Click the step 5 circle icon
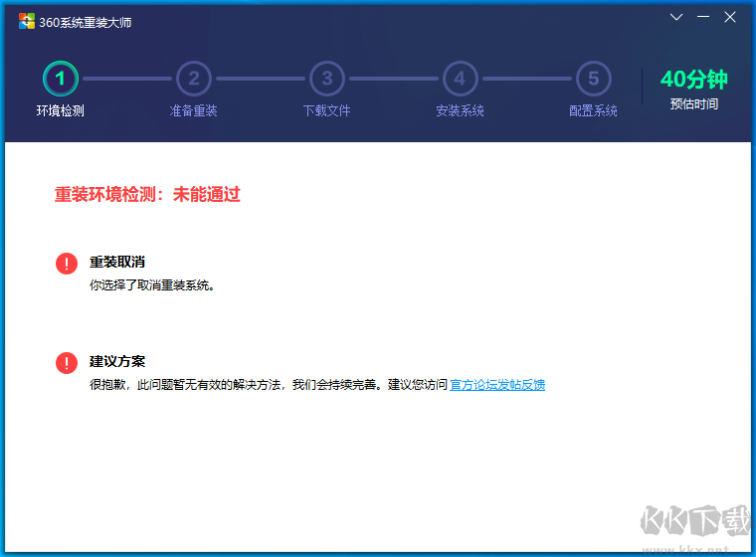Viewport: 756px width, 557px height. 593,78
